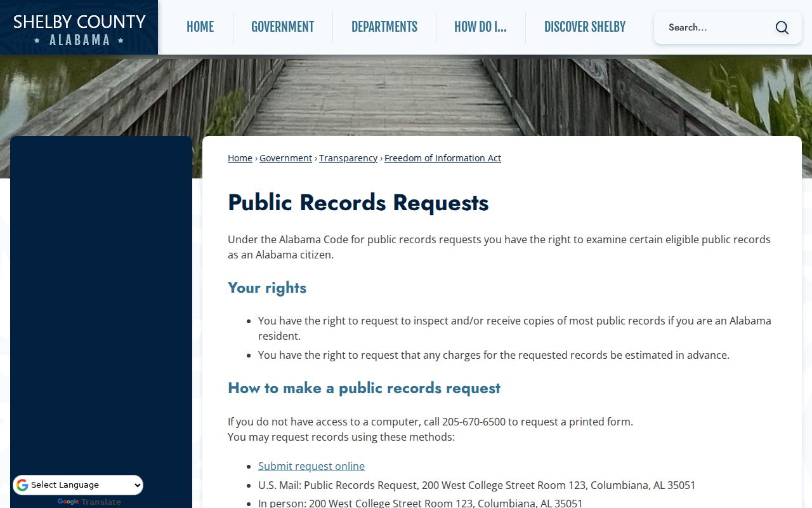812x508 pixels.
Task: Open the Transparency breadcrumb link
Action: (348, 158)
